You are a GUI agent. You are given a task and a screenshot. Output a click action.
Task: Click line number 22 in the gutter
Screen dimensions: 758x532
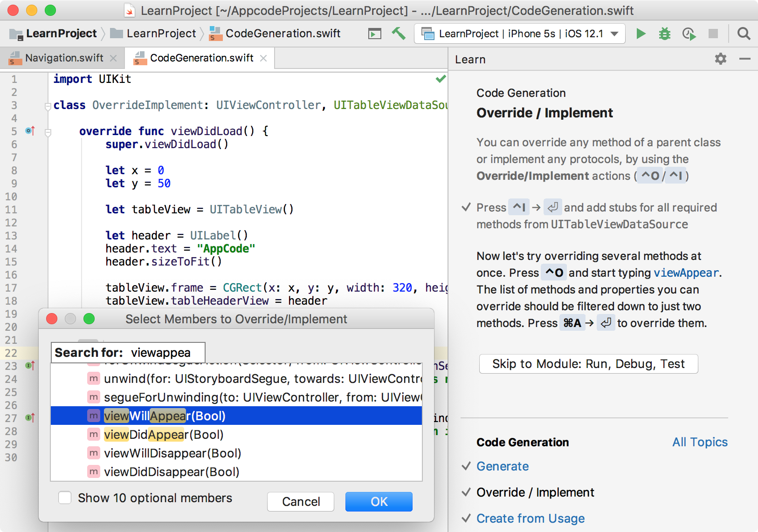[11, 353]
